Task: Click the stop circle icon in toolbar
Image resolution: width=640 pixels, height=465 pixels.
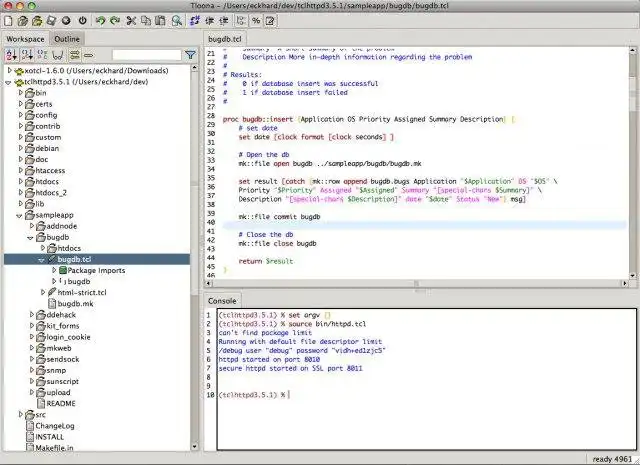Action: 65,20
